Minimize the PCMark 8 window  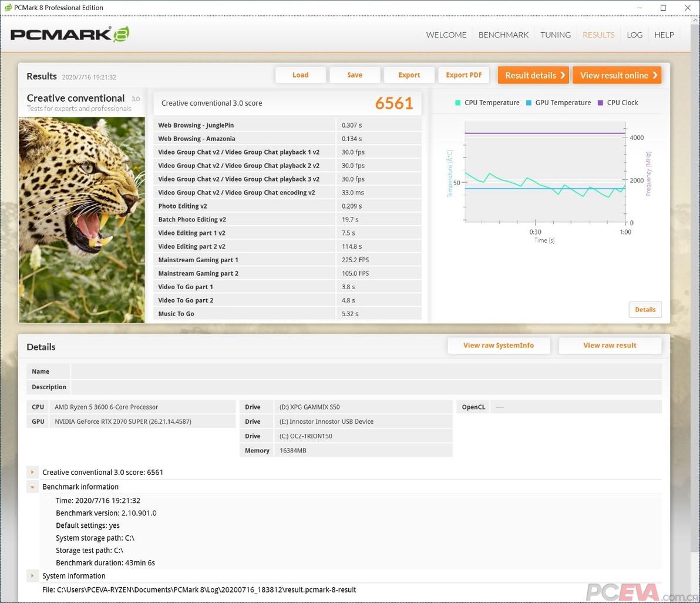pos(640,8)
